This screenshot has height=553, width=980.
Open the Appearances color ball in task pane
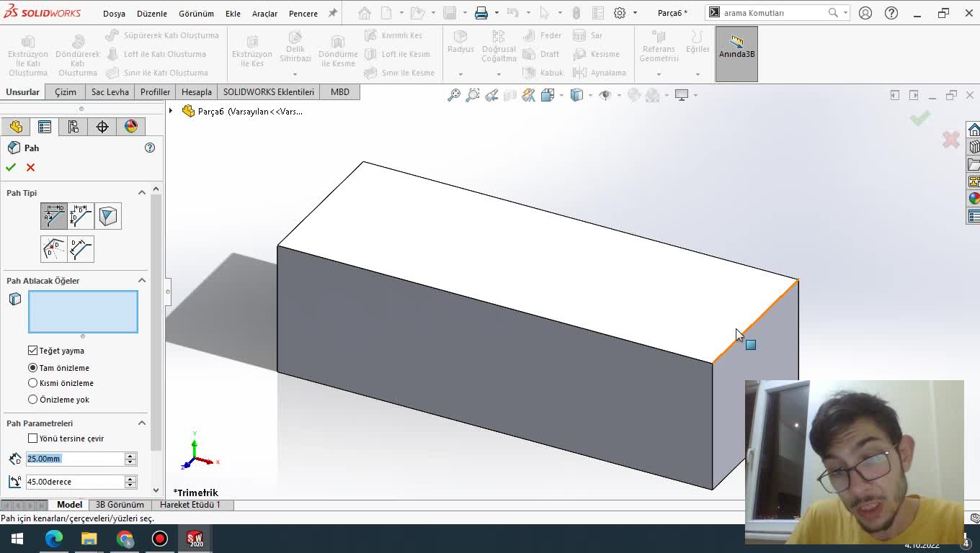coord(974,199)
